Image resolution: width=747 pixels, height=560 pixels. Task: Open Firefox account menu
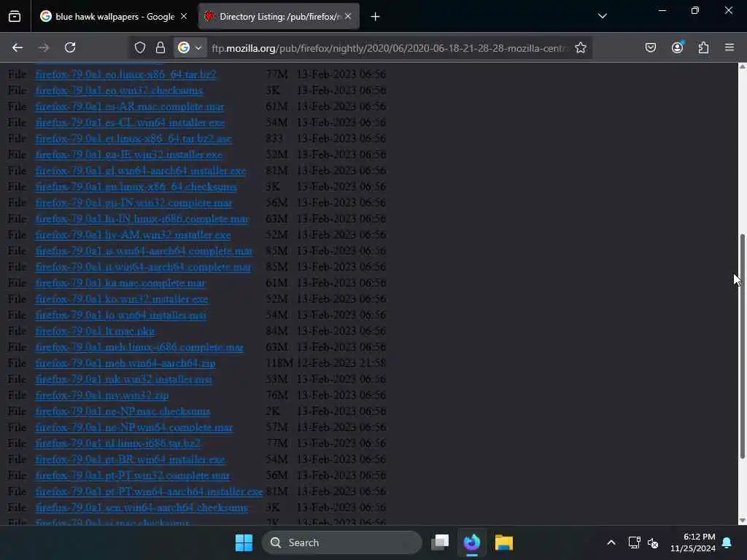tap(677, 47)
